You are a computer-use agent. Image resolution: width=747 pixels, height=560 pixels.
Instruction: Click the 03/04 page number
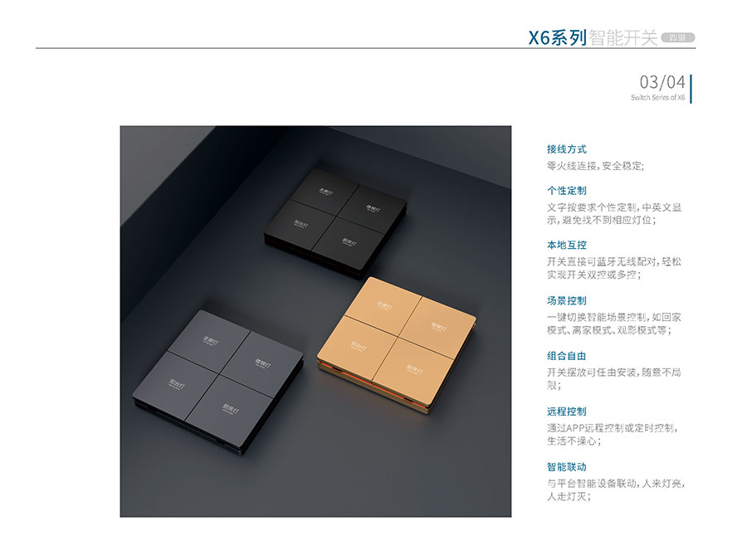coord(662,82)
